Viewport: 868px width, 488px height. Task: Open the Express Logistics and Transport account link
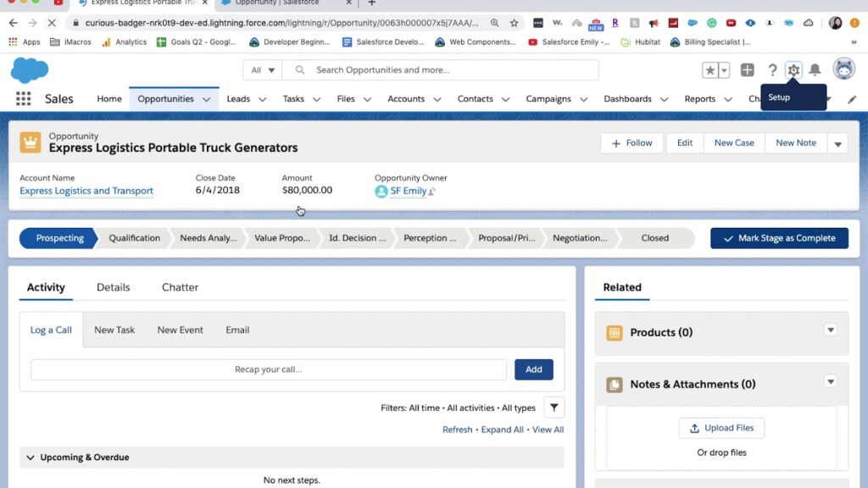[86, 191]
